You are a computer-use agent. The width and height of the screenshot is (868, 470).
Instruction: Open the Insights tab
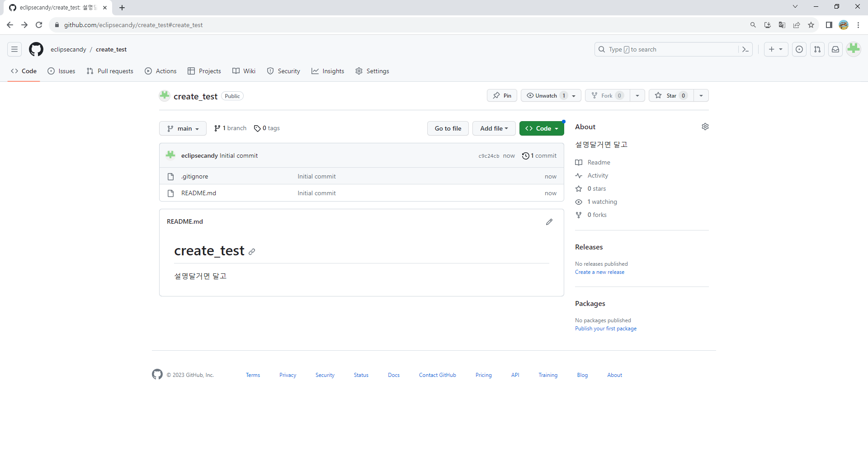[x=328, y=71]
